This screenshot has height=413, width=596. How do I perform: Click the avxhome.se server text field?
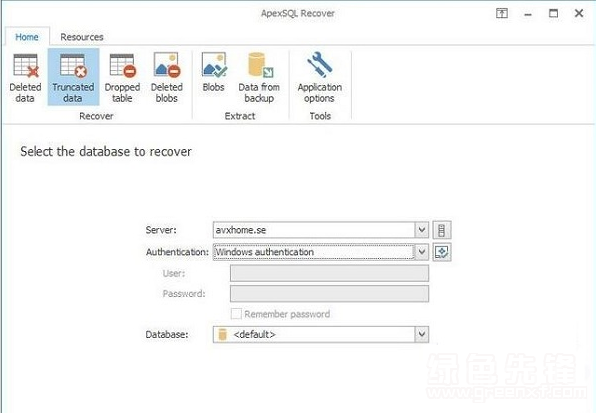[314, 230]
